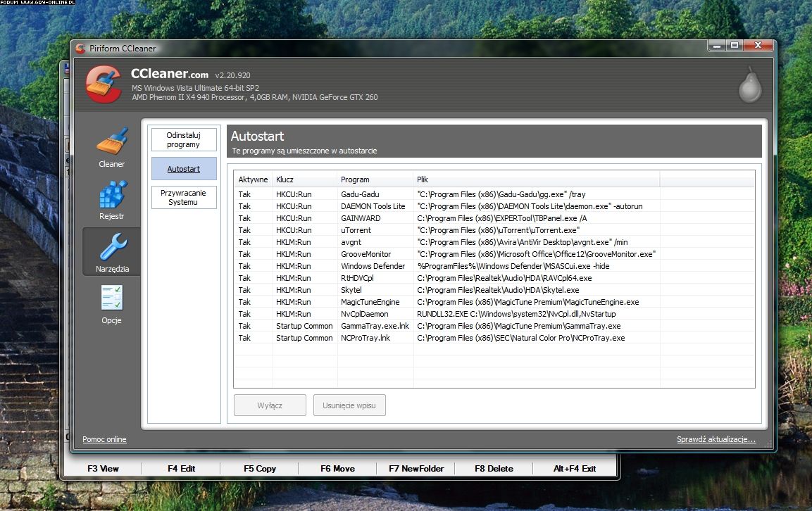The height and width of the screenshot is (511, 812).
Task: Click Sprawdź aktualizacje link
Action: (x=716, y=439)
